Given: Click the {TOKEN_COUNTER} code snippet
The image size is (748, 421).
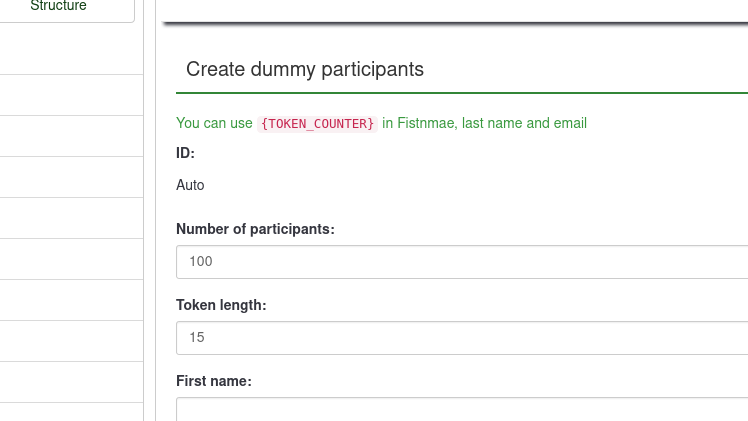Looking at the screenshot, I should [317, 124].
